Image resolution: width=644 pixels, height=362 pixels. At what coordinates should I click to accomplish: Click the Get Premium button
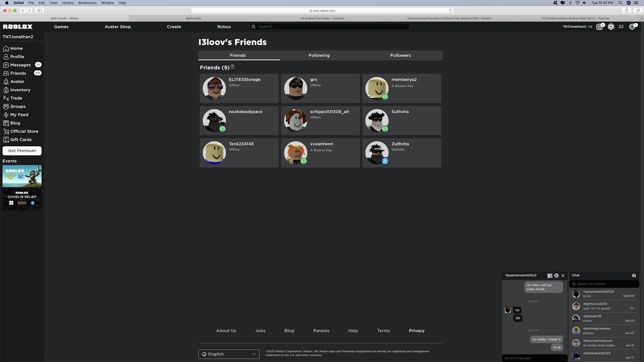tap(22, 151)
